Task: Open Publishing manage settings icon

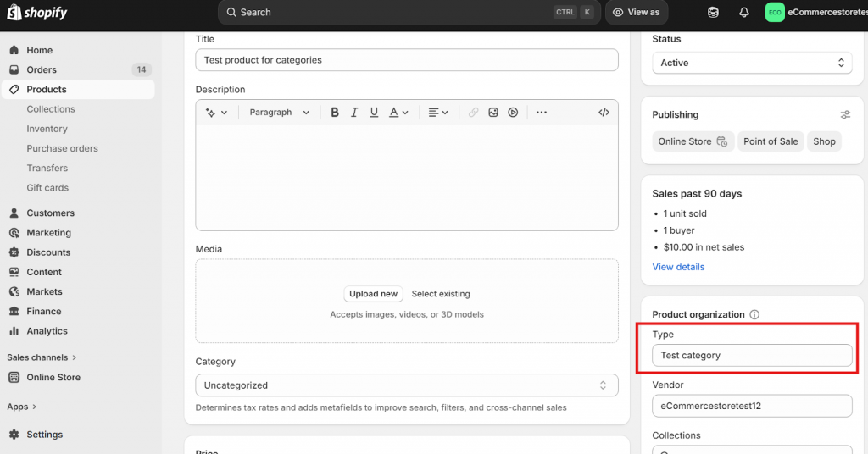Action: pos(844,115)
